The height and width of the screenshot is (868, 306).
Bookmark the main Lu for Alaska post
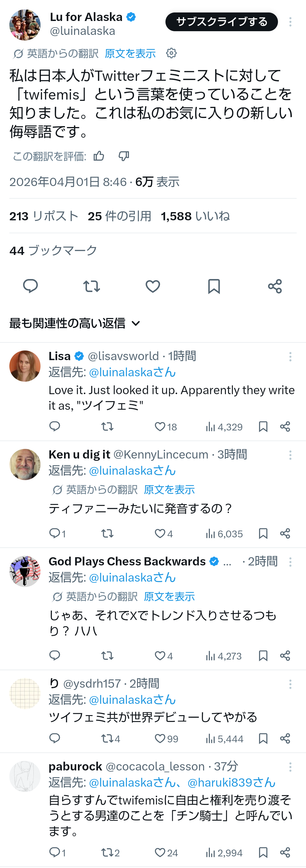coord(214,286)
